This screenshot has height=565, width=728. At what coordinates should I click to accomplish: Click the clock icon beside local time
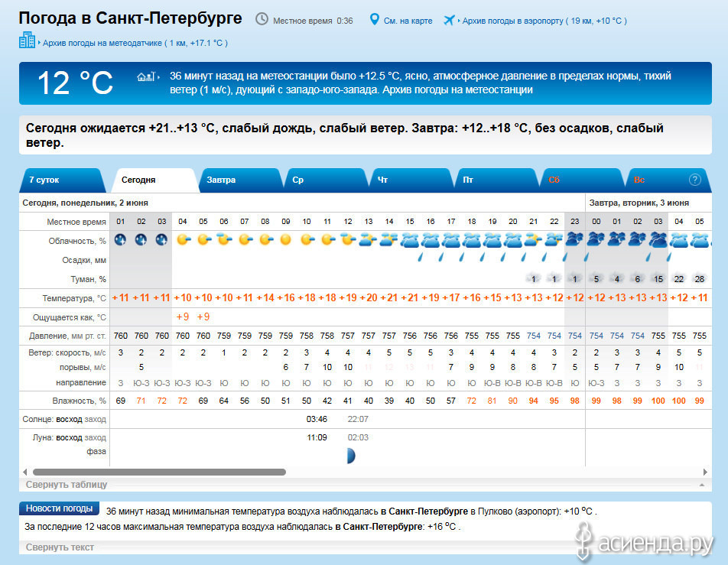pos(262,20)
